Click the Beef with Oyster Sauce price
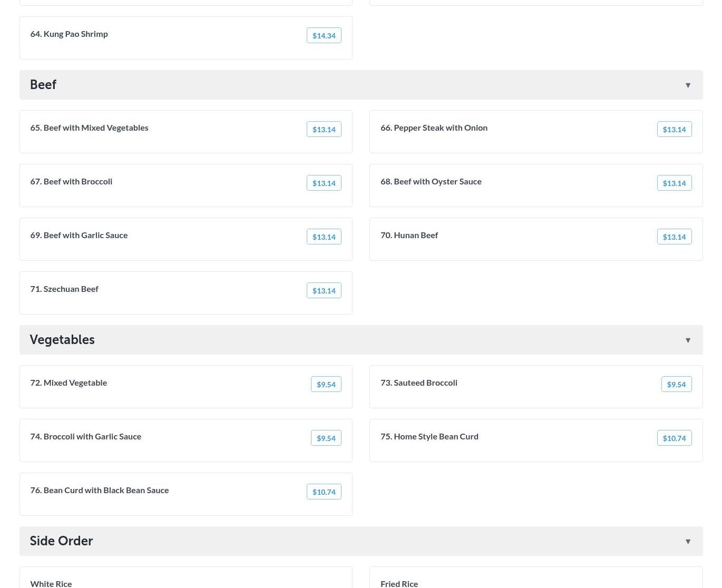 [x=674, y=183]
